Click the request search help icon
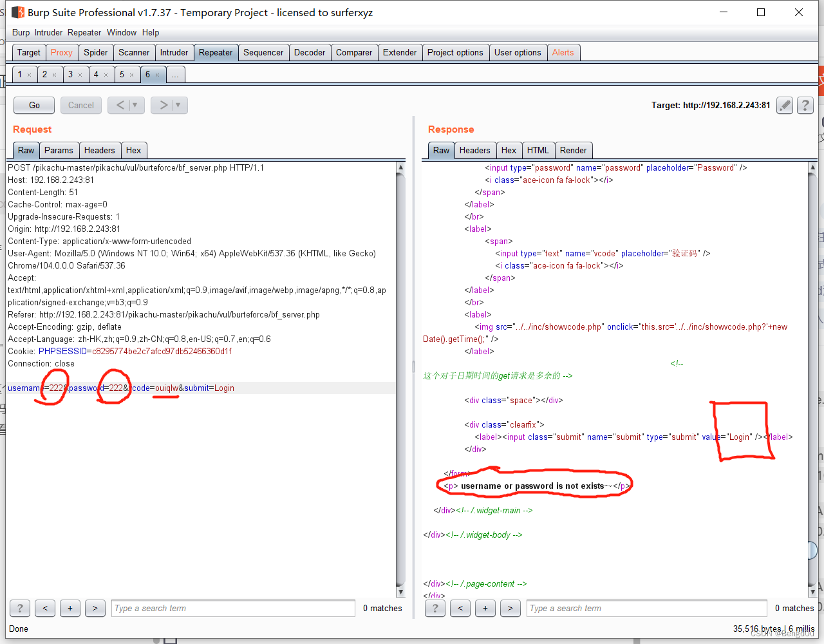Image resolution: width=824 pixels, height=644 pixels. (x=20, y=608)
